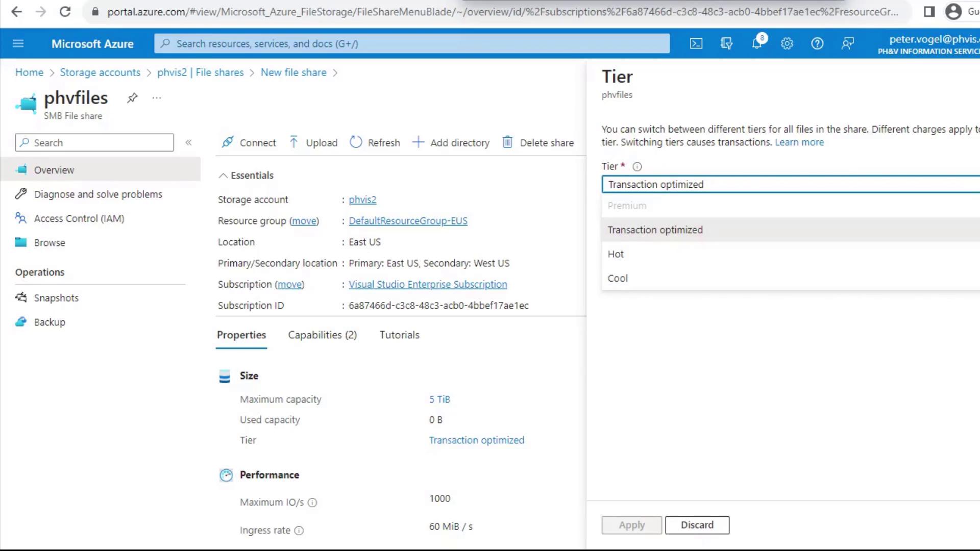The width and height of the screenshot is (980, 551).
Task: Open the Cloud Shell icon
Action: pyautogui.click(x=696, y=44)
